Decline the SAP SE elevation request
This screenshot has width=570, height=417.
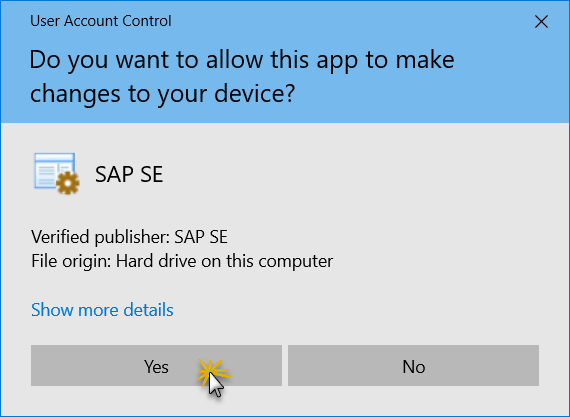tap(413, 365)
